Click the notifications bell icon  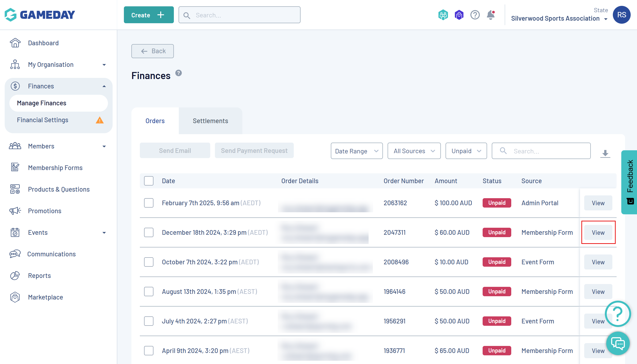point(490,15)
